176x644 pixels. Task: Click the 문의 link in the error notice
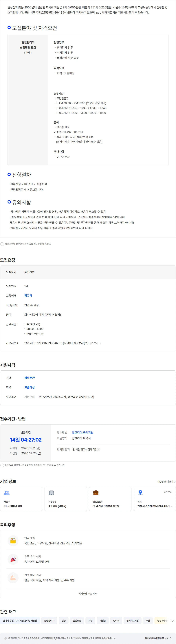pos(40,244)
